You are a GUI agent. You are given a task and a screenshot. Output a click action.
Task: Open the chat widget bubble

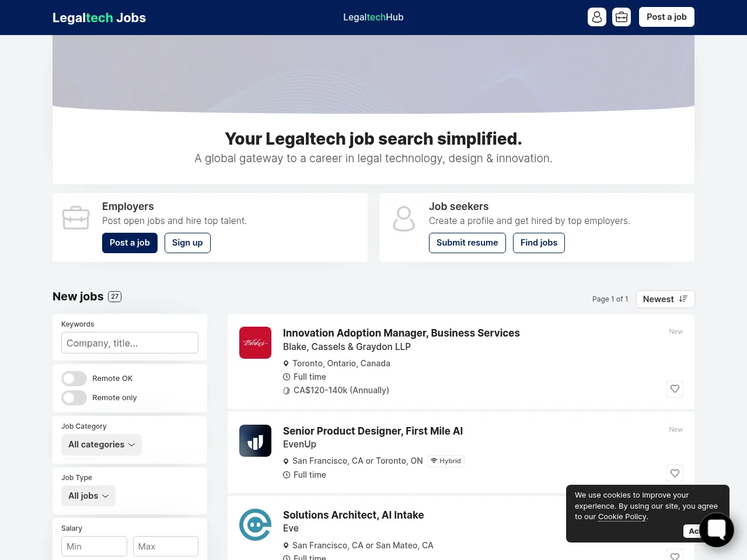(x=716, y=530)
